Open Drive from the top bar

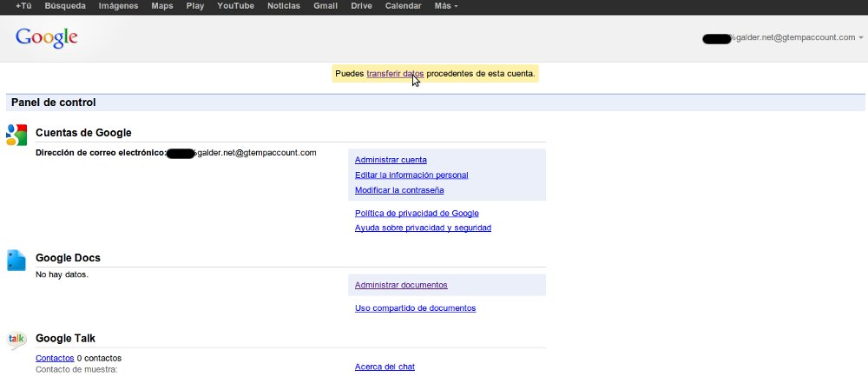tap(361, 6)
